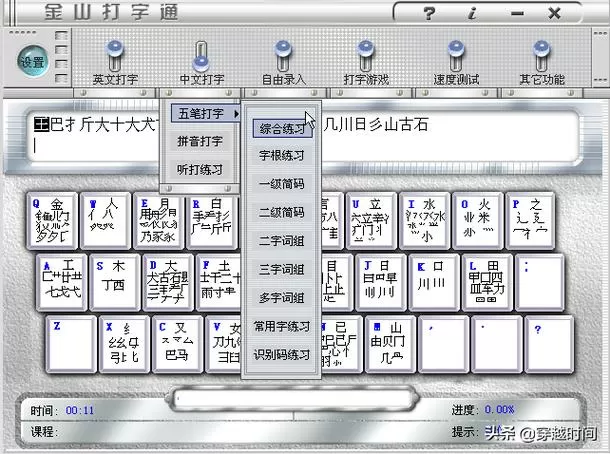Viewport: 610px width, 454px height.
Task: Click the Q 金 keyboard key
Action: point(52,221)
